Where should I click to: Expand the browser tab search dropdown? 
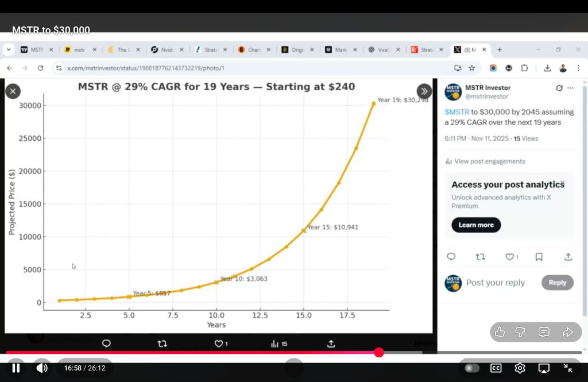click(9, 50)
